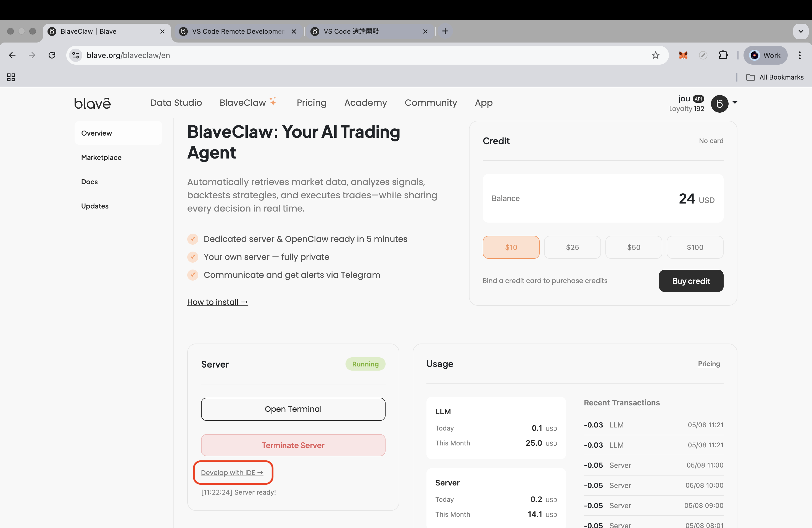Switch to the VS Code Remote Development tab
This screenshot has width=812, height=528.
tap(238, 31)
